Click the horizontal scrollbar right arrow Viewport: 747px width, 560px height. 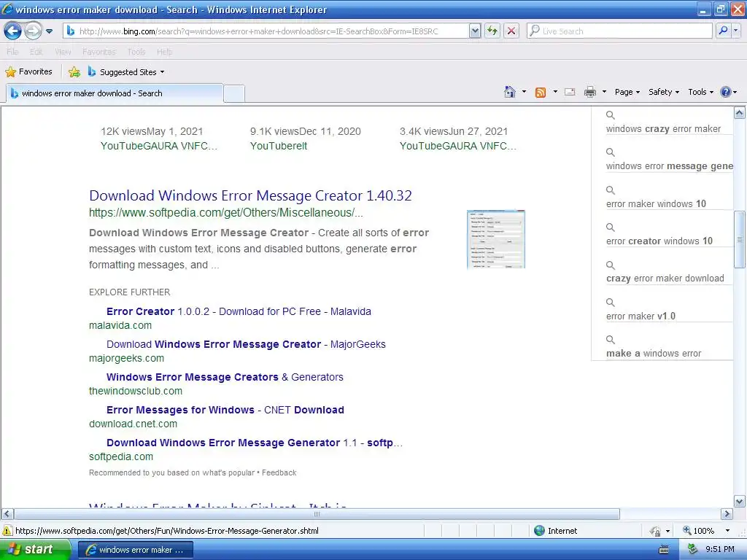[x=727, y=514]
